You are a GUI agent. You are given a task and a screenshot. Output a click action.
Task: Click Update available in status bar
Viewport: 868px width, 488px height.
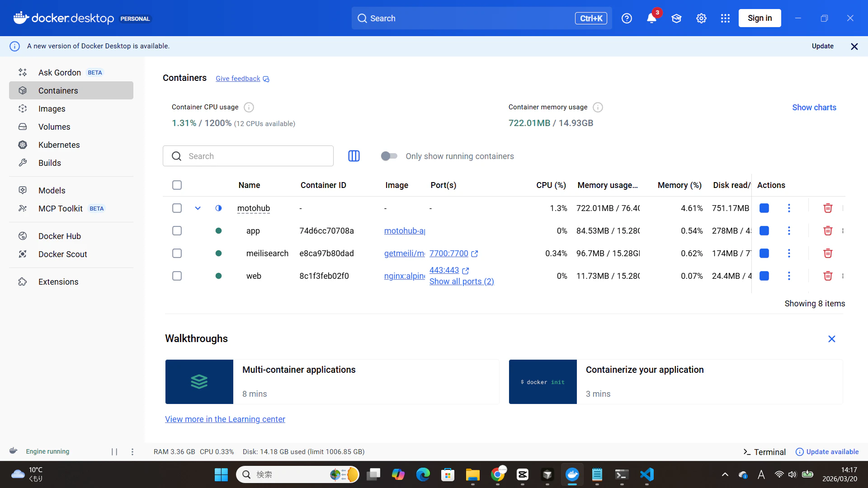click(x=827, y=452)
